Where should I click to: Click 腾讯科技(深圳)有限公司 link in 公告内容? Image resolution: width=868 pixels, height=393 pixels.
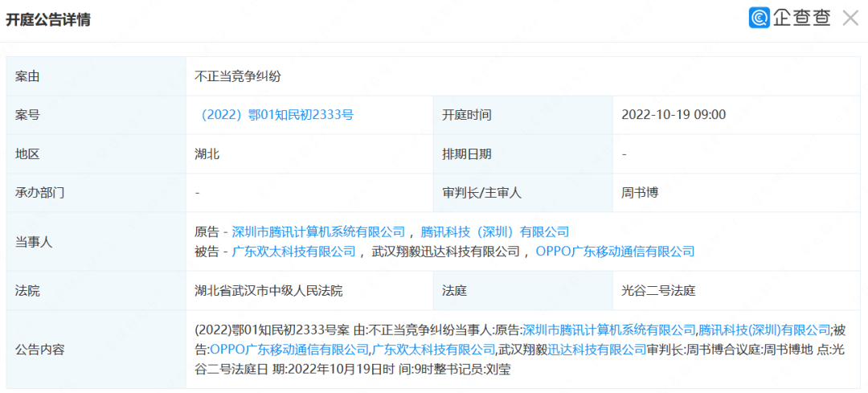coord(764,330)
